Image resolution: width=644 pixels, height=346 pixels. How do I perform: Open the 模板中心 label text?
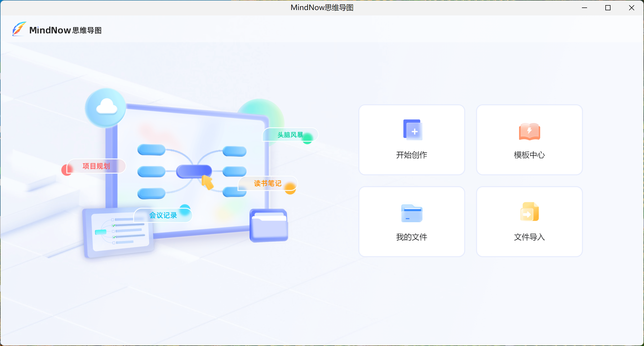(x=529, y=155)
